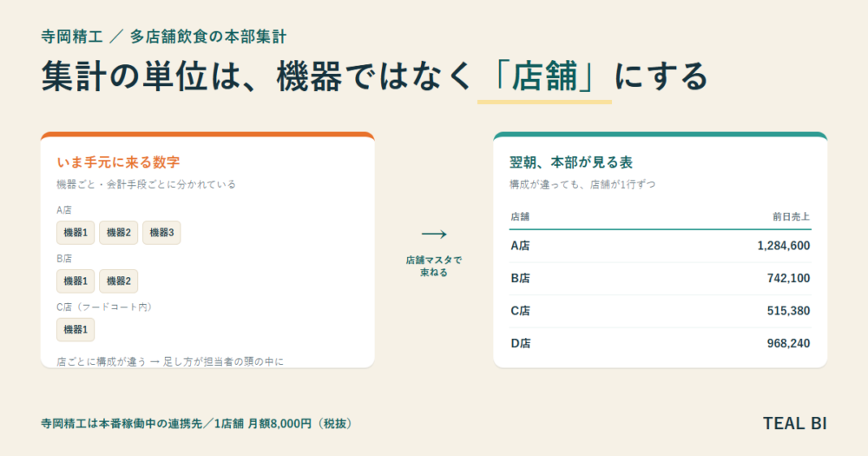Click the label C店(フードコート内)
This screenshot has height=456, width=868.
coord(105,307)
